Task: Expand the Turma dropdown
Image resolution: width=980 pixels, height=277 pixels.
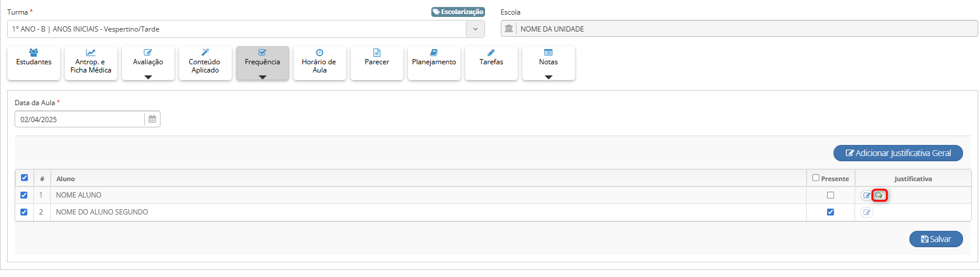Action: click(x=475, y=29)
